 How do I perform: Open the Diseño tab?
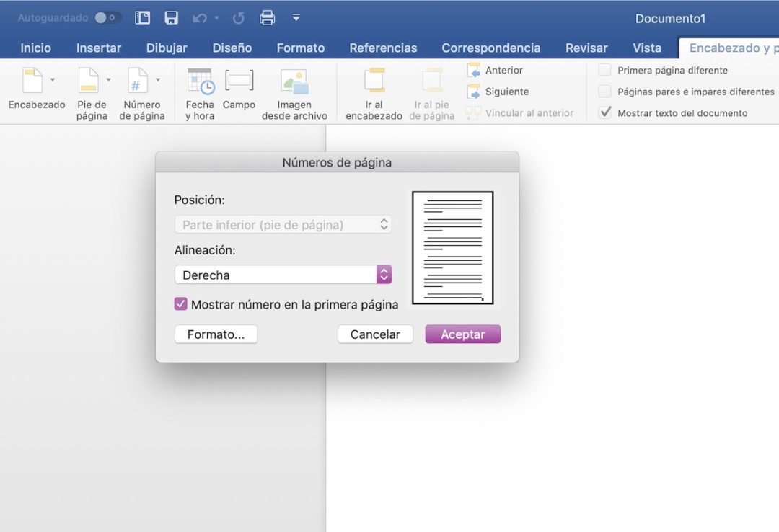[x=232, y=48]
